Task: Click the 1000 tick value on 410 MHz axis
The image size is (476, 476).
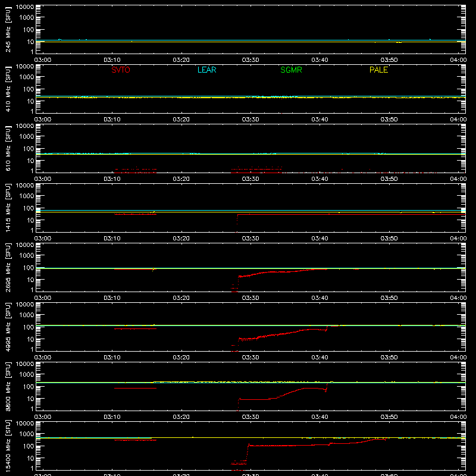Action: 27,77
